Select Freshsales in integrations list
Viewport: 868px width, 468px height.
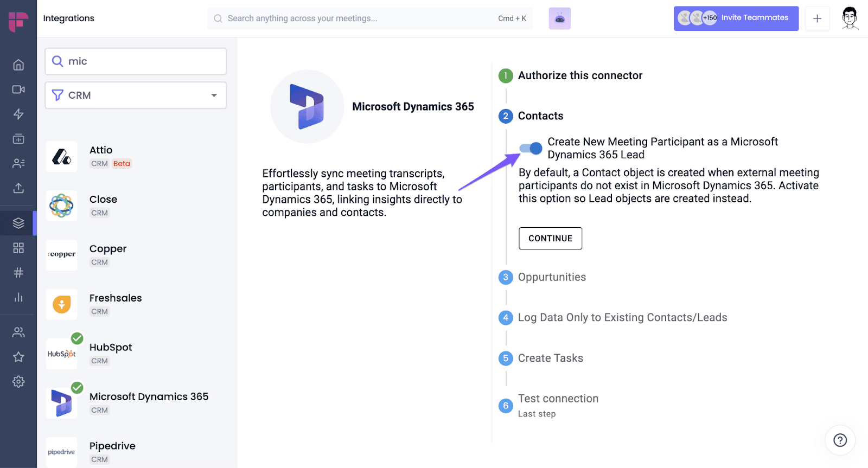116,298
